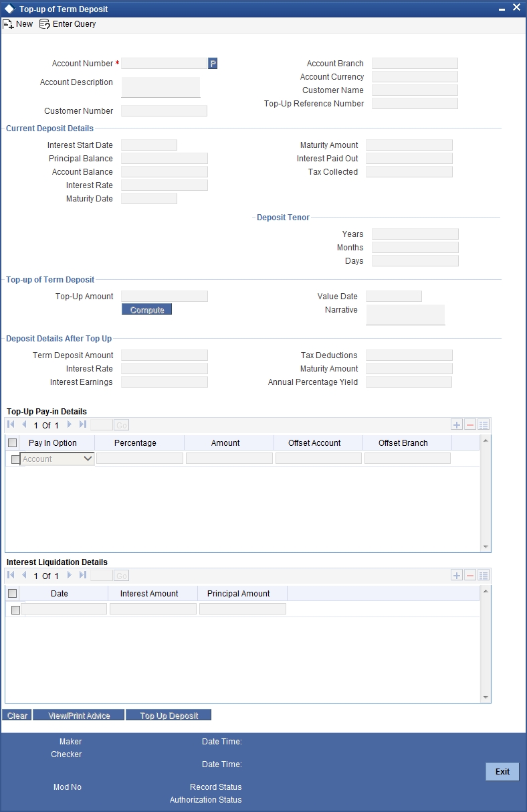The image size is (527, 812).
Task: Click scroll up arrow of Pay-in Details table
Action: pos(486,440)
